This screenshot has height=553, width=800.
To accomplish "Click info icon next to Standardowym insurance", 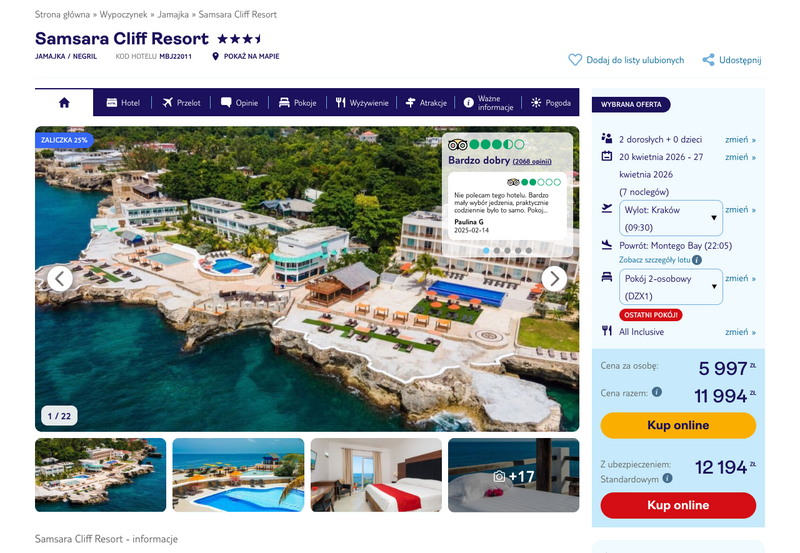I will point(667,478).
